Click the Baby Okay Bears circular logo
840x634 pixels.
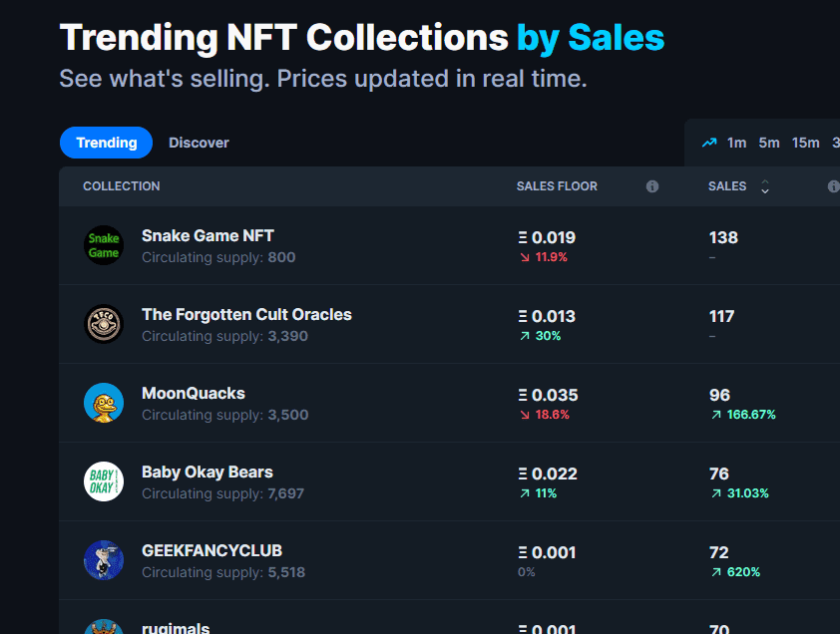(x=104, y=481)
